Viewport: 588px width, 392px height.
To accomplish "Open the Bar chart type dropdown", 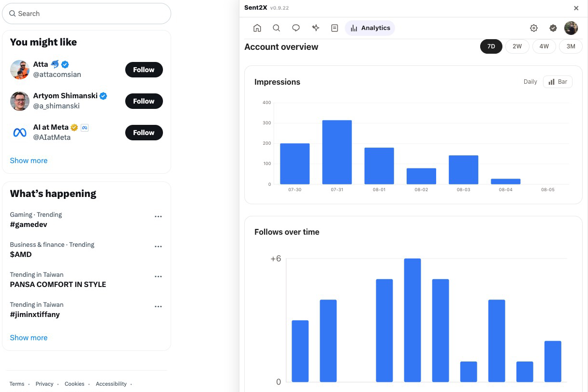I will pyautogui.click(x=558, y=82).
